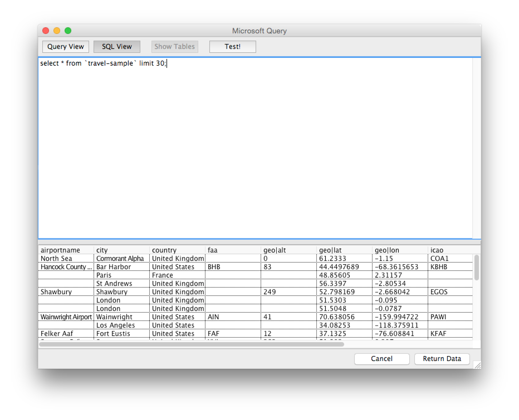Screen dimensions: 519x420
Task: Select the -159.994722 longitude cell
Action: (400, 317)
